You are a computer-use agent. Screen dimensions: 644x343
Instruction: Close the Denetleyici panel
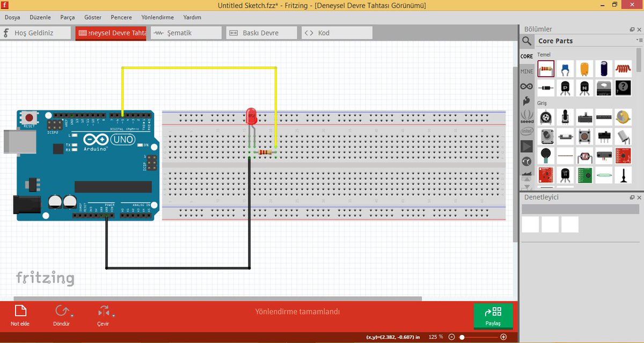pyautogui.click(x=639, y=197)
